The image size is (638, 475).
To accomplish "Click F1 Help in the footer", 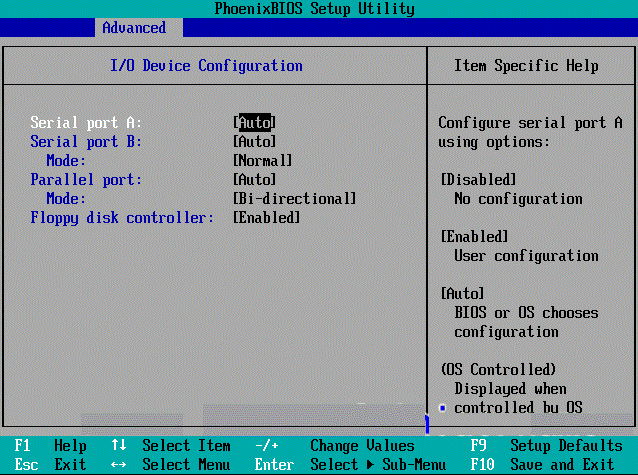I will [x=50, y=445].
